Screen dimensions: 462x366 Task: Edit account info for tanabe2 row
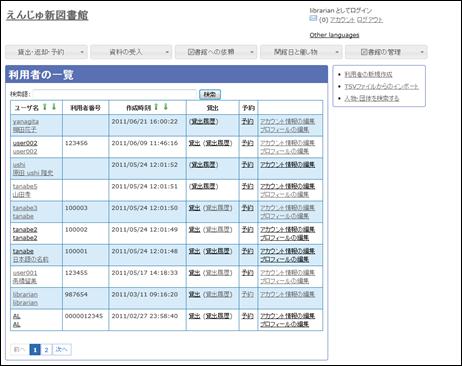[x=287, y=230]
